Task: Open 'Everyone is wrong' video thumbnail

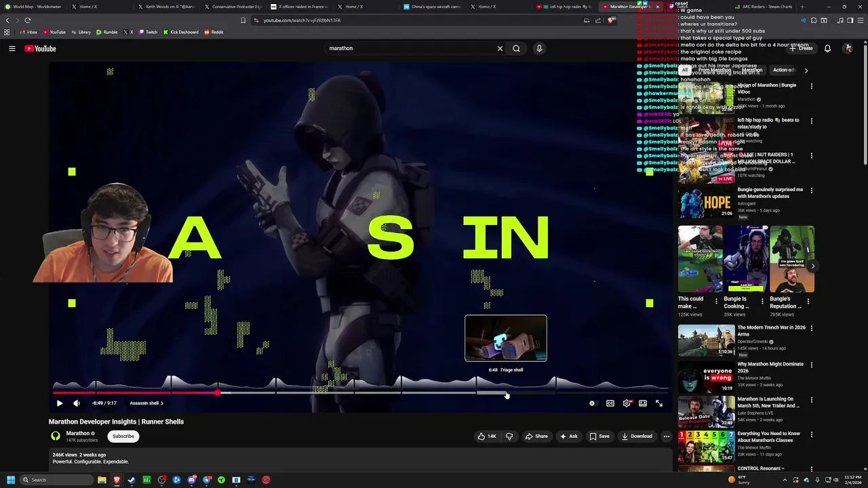Action: click(x=706, y=378)
